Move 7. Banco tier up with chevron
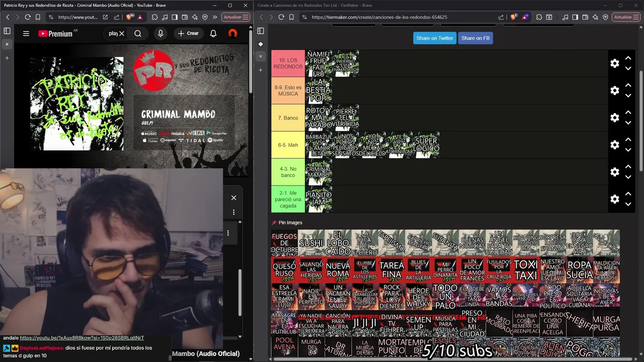644x362 pixels. click(628, 113)
